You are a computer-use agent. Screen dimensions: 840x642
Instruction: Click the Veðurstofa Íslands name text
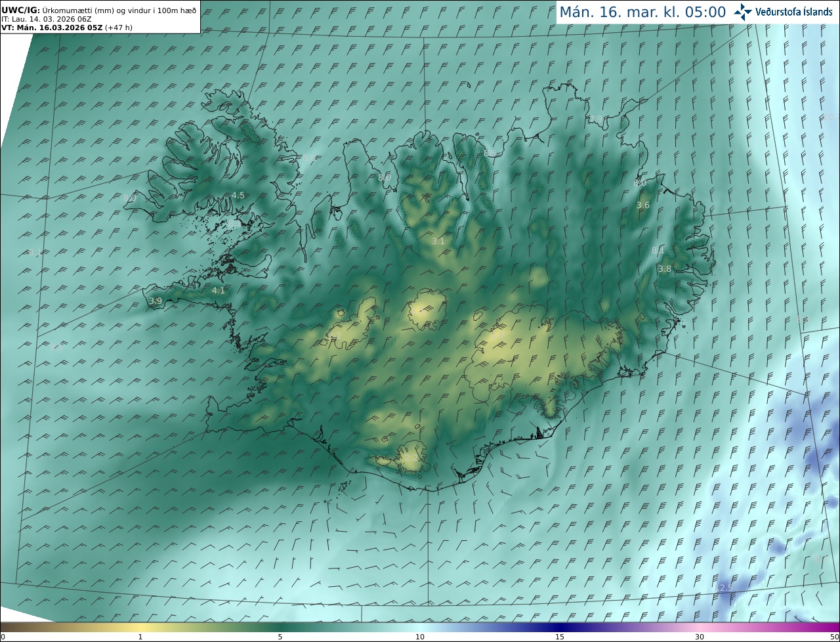793,12
